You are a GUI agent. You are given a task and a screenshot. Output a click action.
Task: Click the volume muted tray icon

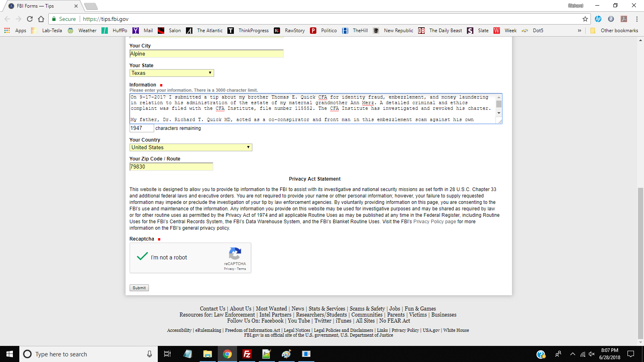(x=592, y=354)
